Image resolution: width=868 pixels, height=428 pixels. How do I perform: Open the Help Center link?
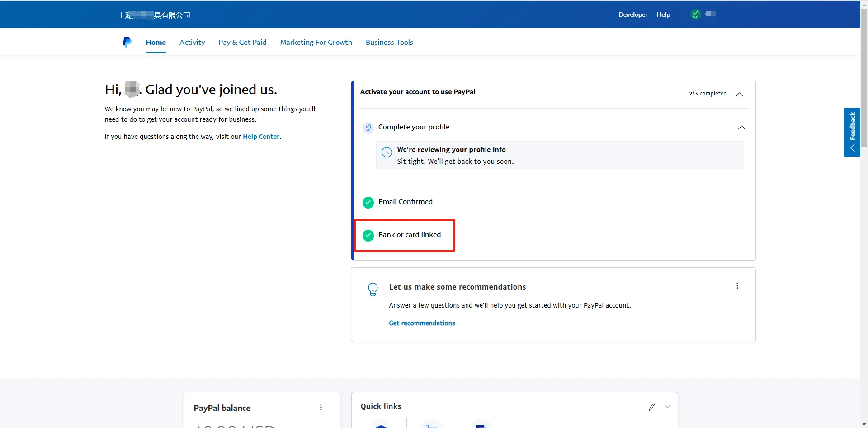click(x=261, y=137)
